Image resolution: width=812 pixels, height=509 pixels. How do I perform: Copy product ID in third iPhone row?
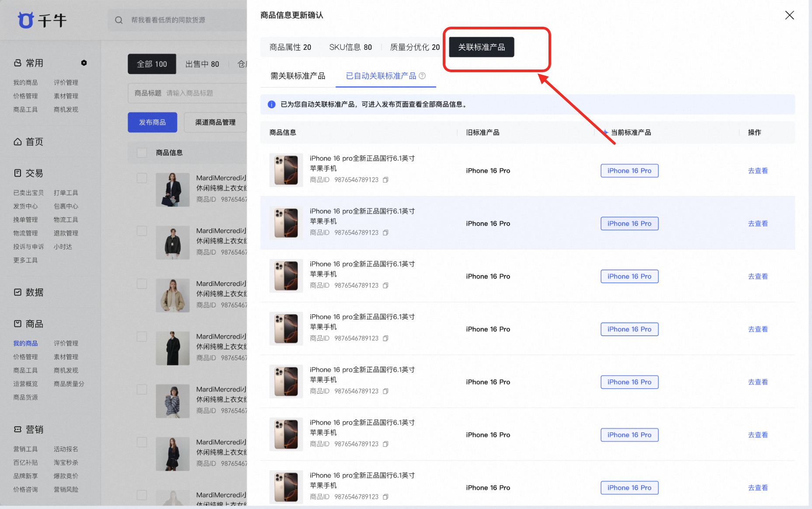[385, 286]
